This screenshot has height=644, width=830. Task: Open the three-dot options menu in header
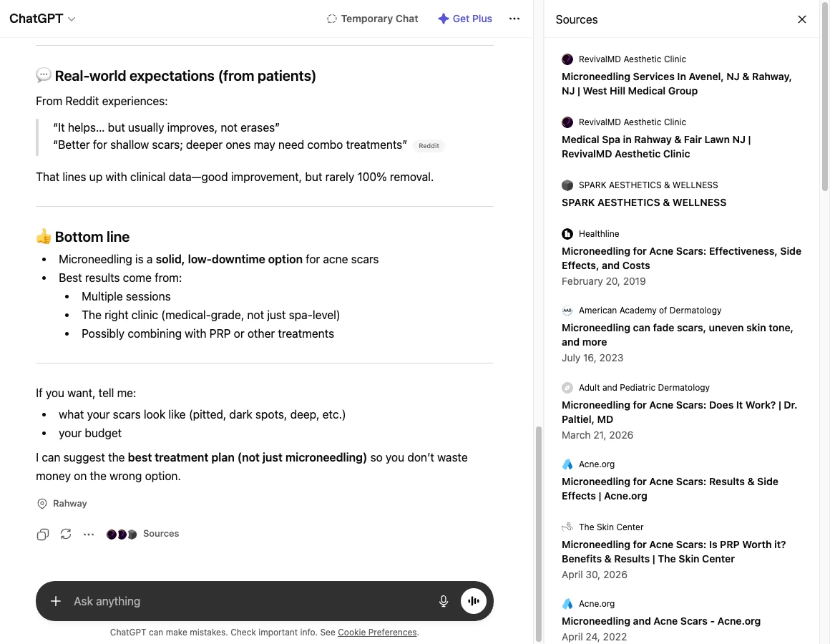point(514,19)
